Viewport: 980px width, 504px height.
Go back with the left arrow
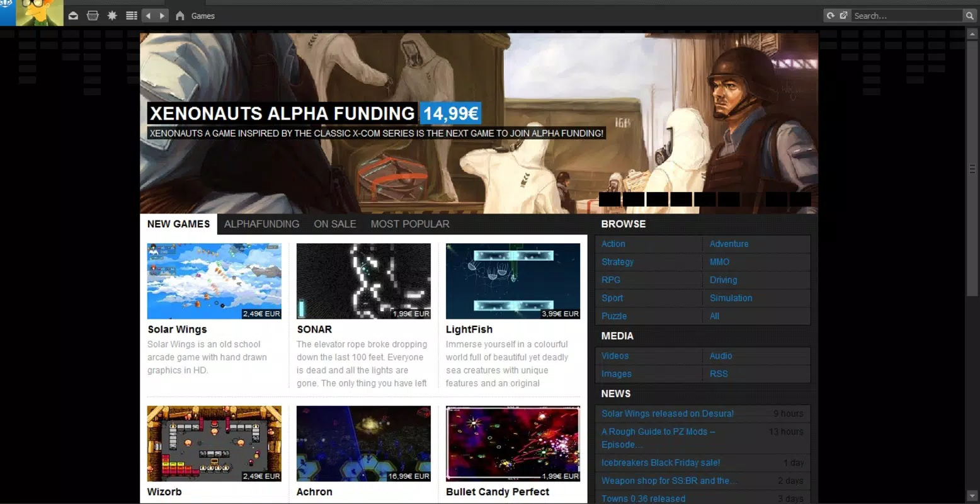[148, 16]
